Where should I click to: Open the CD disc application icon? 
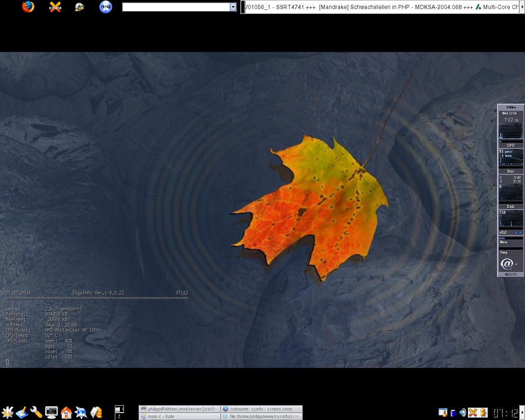80,7
